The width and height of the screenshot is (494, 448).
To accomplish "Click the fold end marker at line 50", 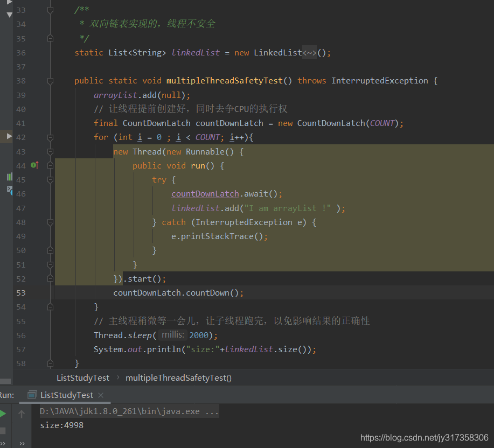I will coord(50,250).
